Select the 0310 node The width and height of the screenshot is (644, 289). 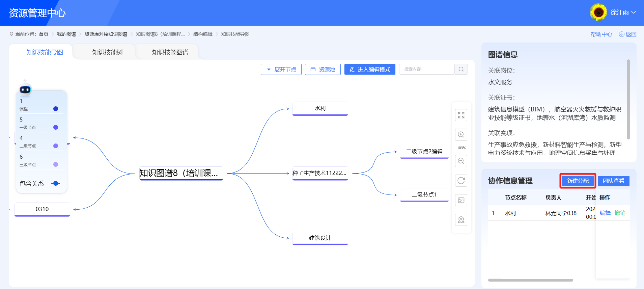point(42,209)
